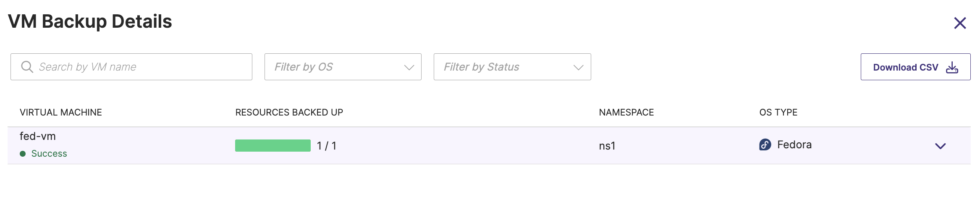Close the VM Backup Details dialog
Screen dimensions: 980x205
[x=960, y=23]
